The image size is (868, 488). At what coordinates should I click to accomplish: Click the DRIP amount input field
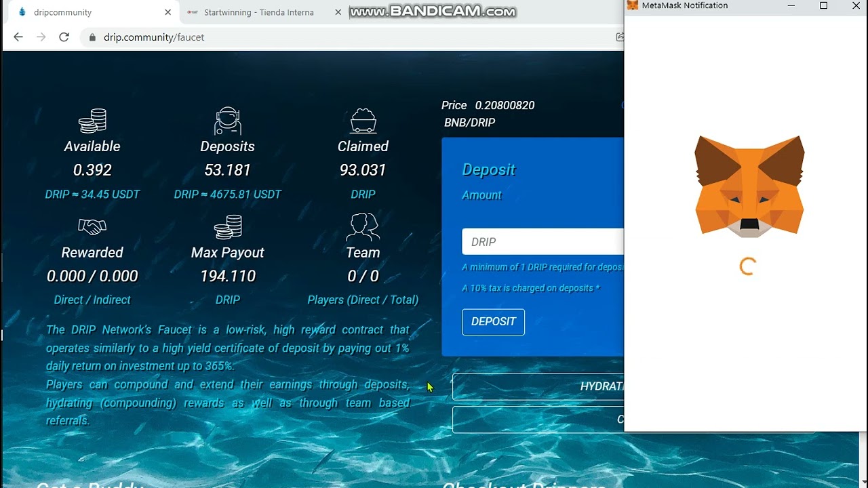click(x=542, y=242)
